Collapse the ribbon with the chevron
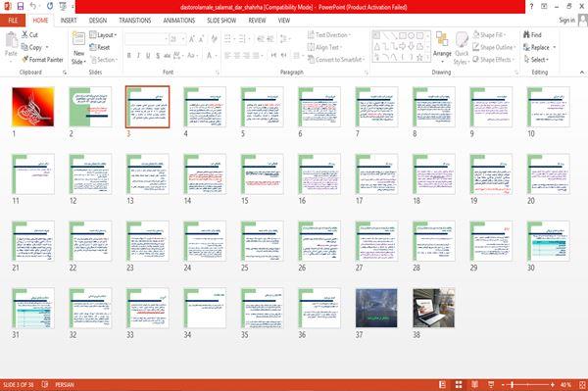The image size is (588, 391). (x=581, y=72)
